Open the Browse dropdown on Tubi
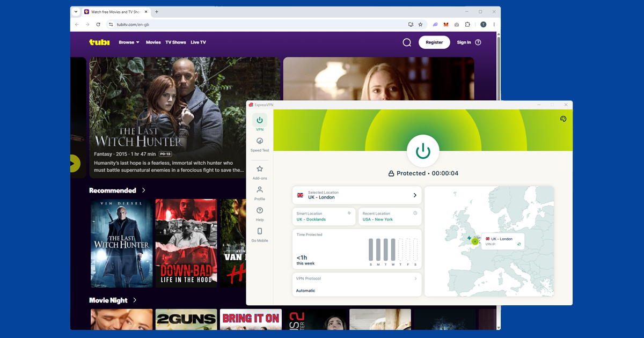Screen dimensions: 644x338 click(x=129, y=42)
